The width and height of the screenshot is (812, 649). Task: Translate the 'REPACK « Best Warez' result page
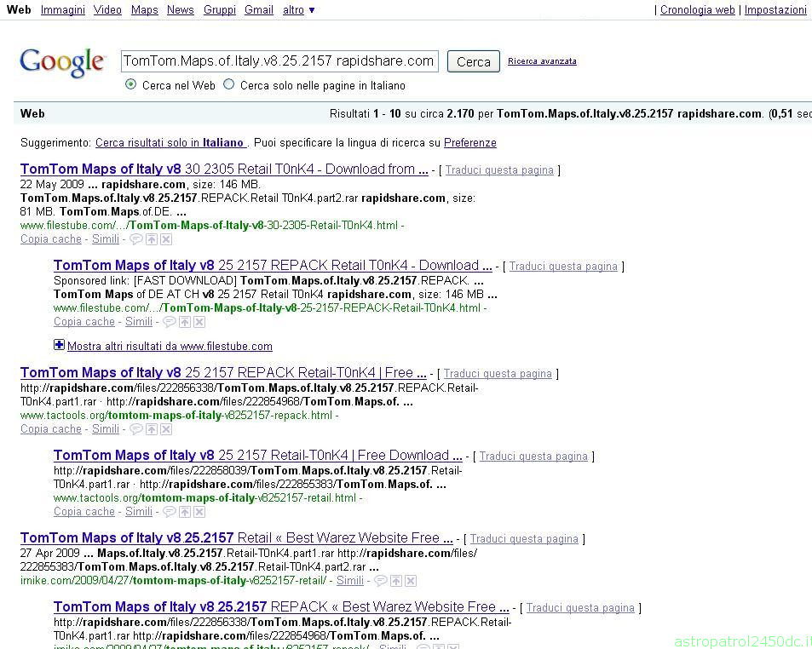point(580,608)
